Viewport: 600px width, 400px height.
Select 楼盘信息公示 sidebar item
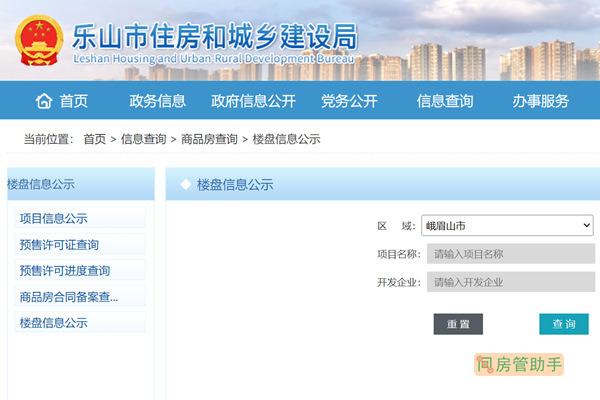80,322
